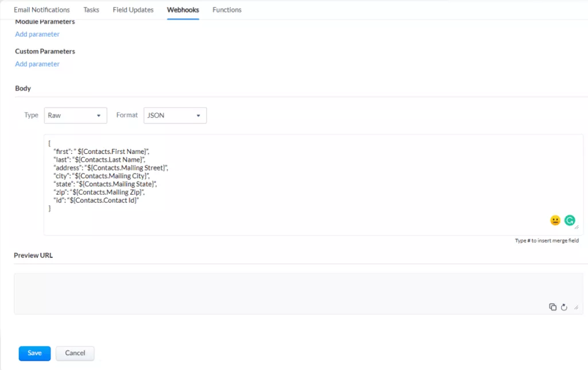Click the "address" Mailing Street line
Viewport: 588px width, 370px height.
[x=111, y=168]
